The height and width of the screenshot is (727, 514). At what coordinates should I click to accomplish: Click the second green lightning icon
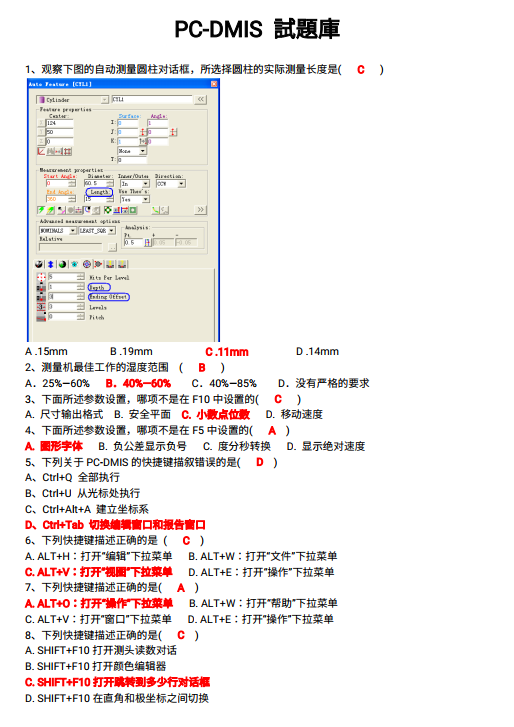point(51,210)
